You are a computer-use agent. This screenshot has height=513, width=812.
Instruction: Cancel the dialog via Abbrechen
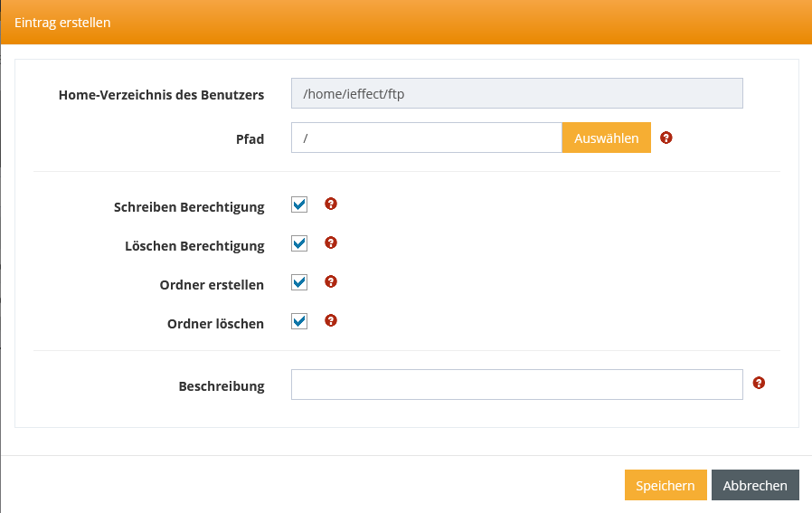755,485
